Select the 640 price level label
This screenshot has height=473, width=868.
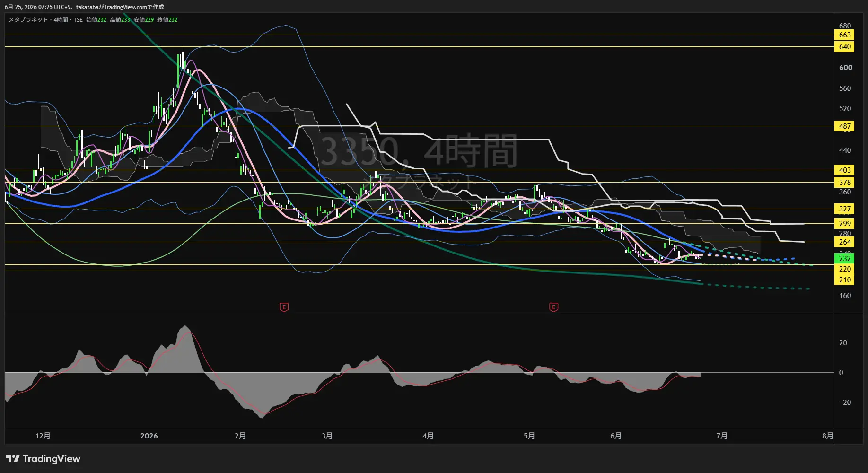tap(845, 47)
